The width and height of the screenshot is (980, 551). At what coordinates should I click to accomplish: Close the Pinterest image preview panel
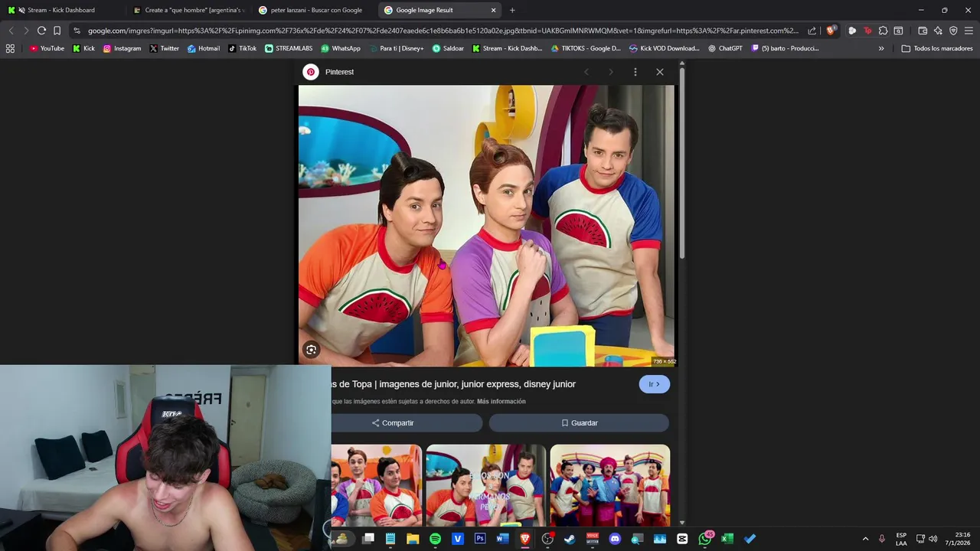(x=660, y=72)
